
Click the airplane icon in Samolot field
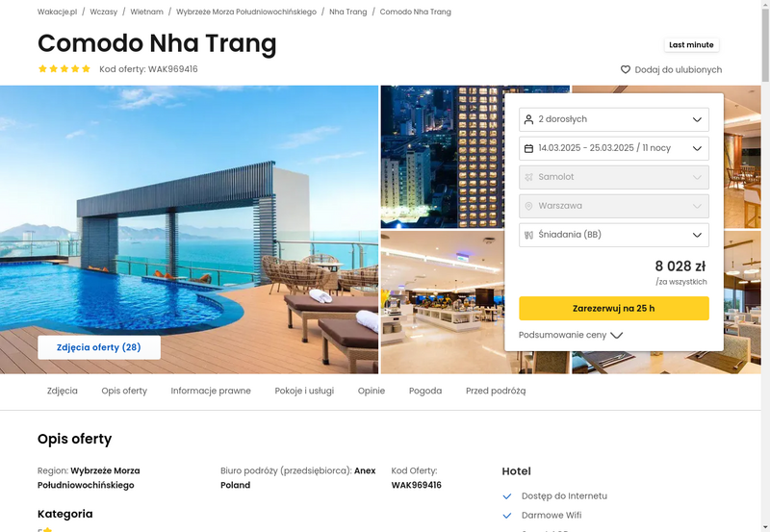pos(528,177)
